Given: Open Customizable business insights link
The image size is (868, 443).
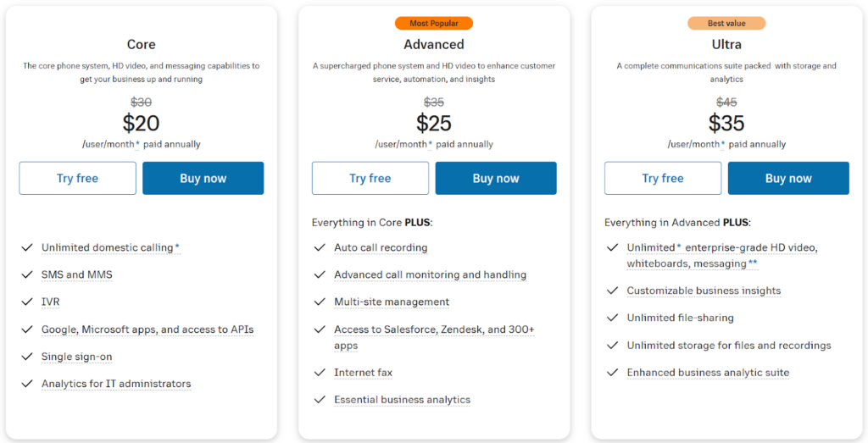Looking at the screenshot, I should click(704, 291).
